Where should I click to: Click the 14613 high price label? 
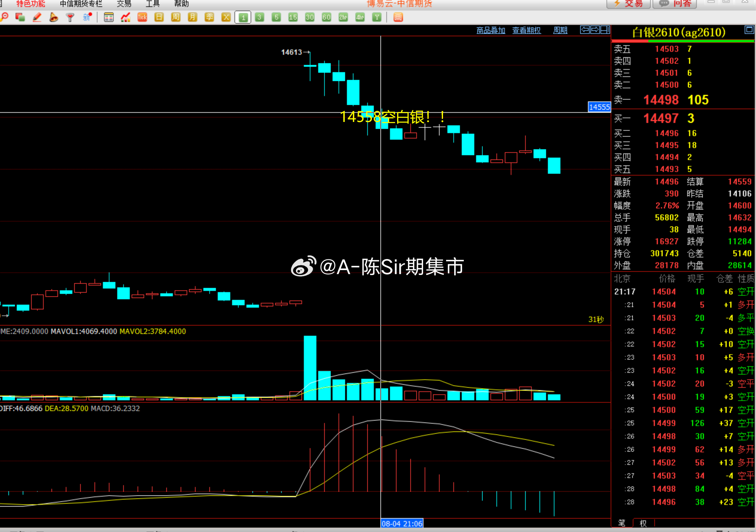tap(291, 52)
